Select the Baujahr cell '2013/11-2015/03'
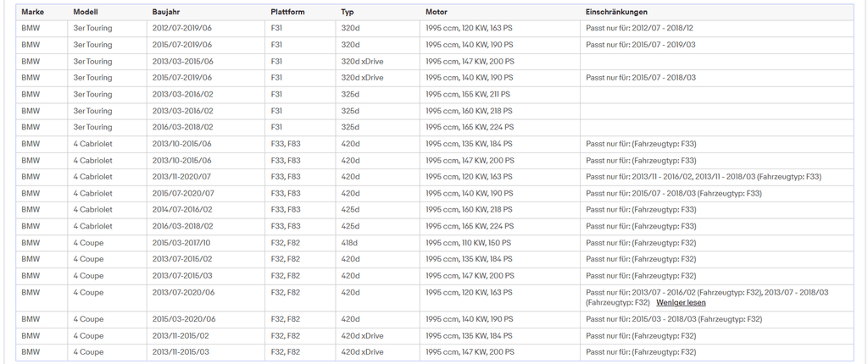Screen dimensions: 868x364 (181, 352)
